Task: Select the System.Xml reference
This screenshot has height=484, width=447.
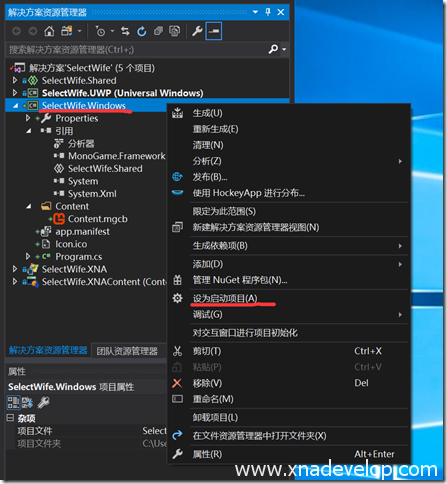Action: [x=92, y=194]
